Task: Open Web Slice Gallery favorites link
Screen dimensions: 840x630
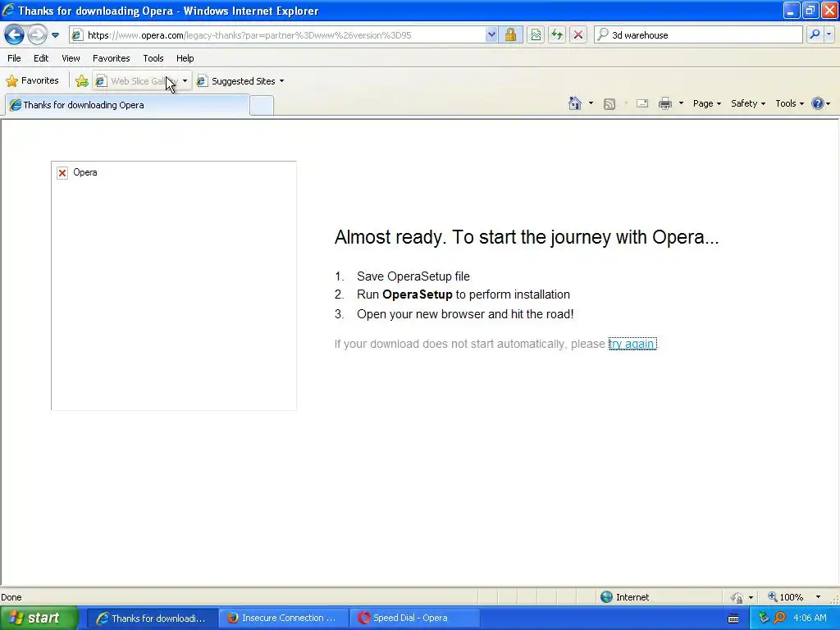Action: pyautogui.click(x=137, y=81)
